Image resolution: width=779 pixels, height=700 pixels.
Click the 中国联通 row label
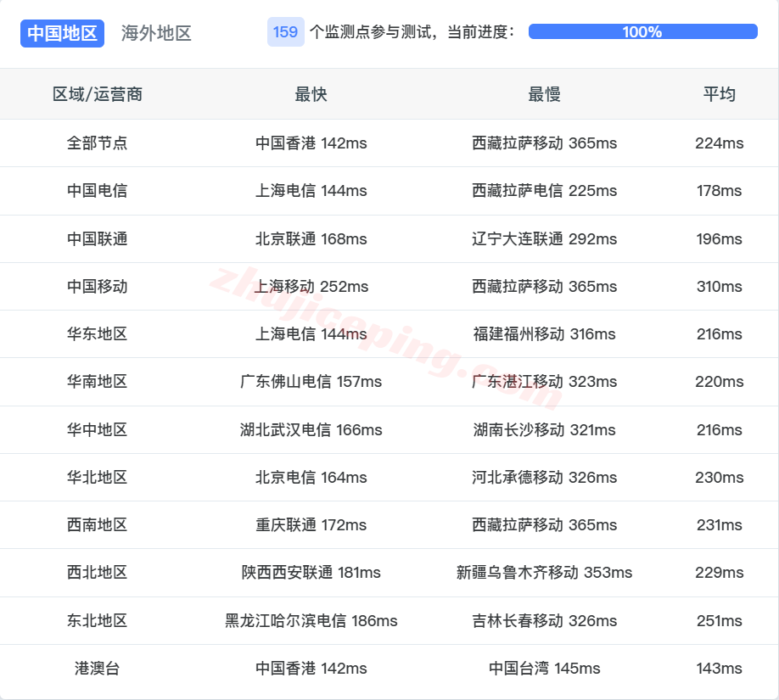(x=97, y=238)
